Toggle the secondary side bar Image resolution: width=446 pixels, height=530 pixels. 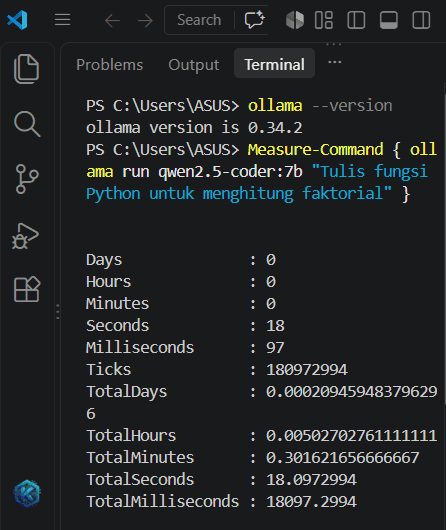coord(421,20)
